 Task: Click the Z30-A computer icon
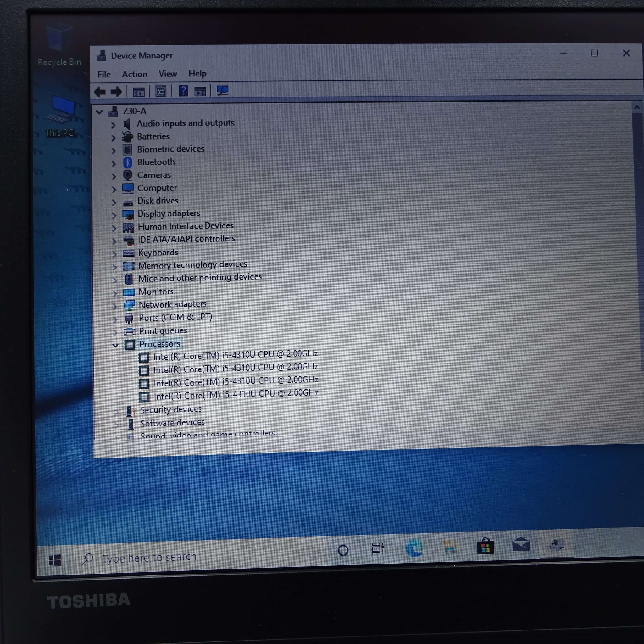pyautogui.click(x=113, y=111)
